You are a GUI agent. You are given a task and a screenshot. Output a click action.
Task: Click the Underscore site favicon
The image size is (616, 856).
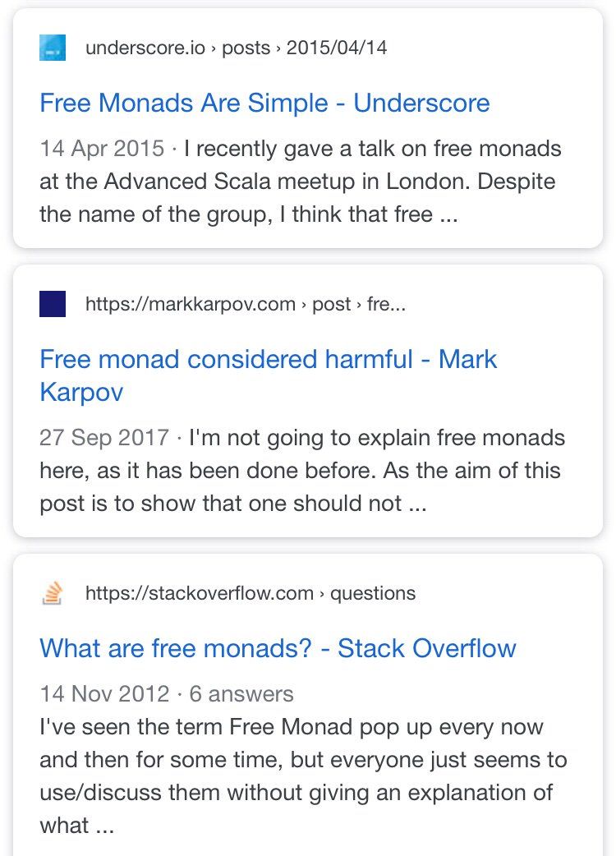pyautogui.click(x=53, y=48)
